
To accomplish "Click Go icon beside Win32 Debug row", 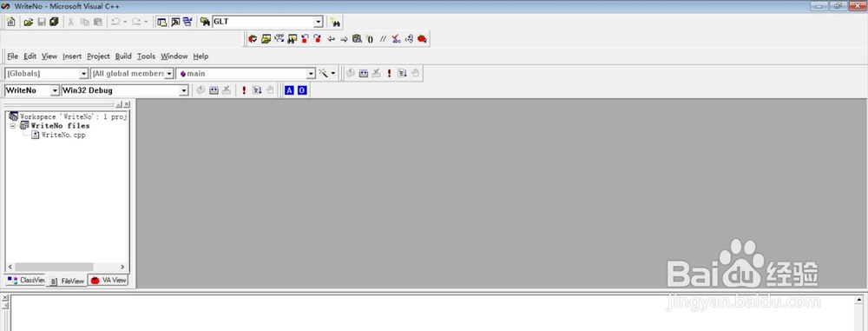I will [x=257, y=90].
